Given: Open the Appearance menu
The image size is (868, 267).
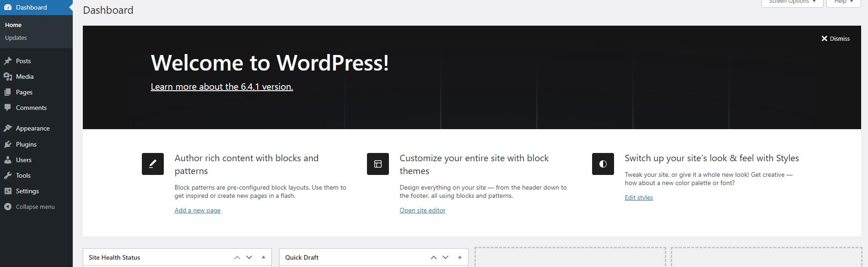Looking at the screenshot, I should tap(36, 128).
